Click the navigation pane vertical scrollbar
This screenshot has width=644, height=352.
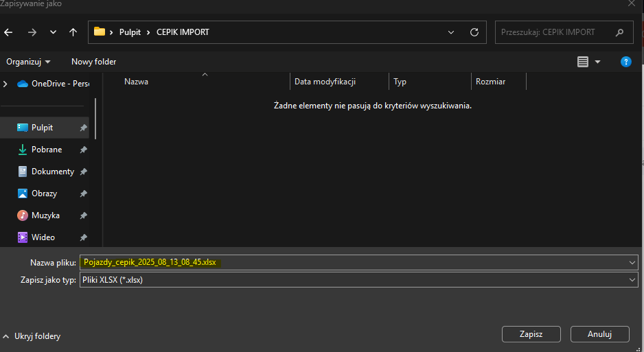click(x=95, y=118)
